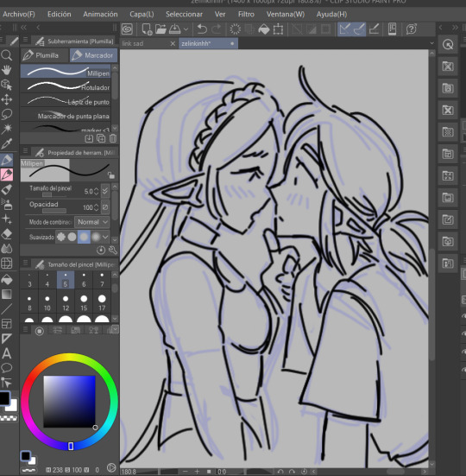
Task: Select the Eyedropper tool
Action: coord(6,144)
